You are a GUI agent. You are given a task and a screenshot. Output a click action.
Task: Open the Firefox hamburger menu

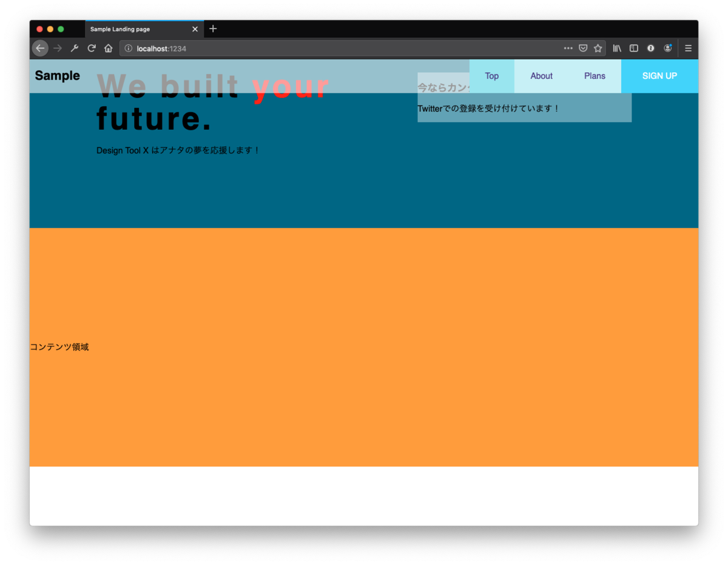[x=689, y=49]
